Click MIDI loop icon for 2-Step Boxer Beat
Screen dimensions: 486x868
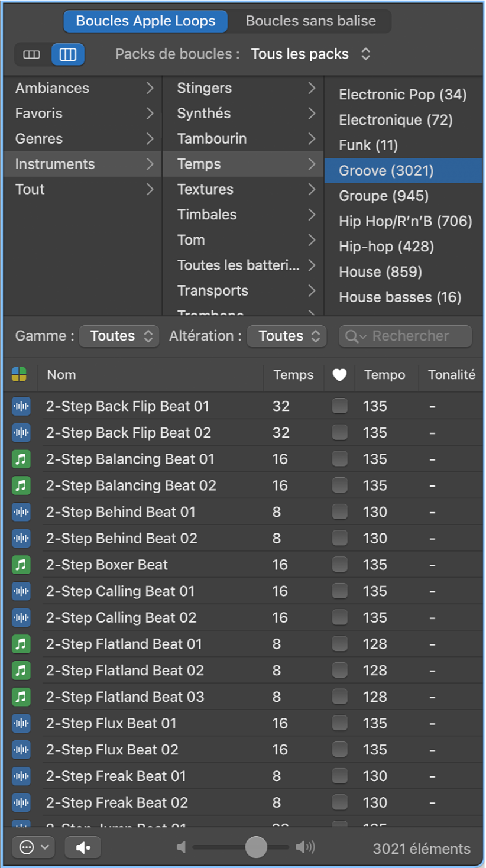click(21, 565)
